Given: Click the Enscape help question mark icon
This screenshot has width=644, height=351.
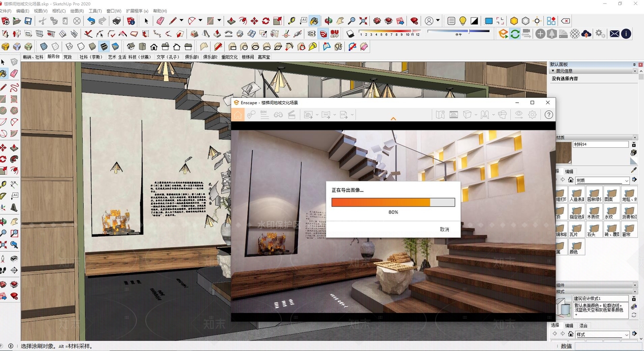Looking at the screenshot, I should click(x=549, y=115).
